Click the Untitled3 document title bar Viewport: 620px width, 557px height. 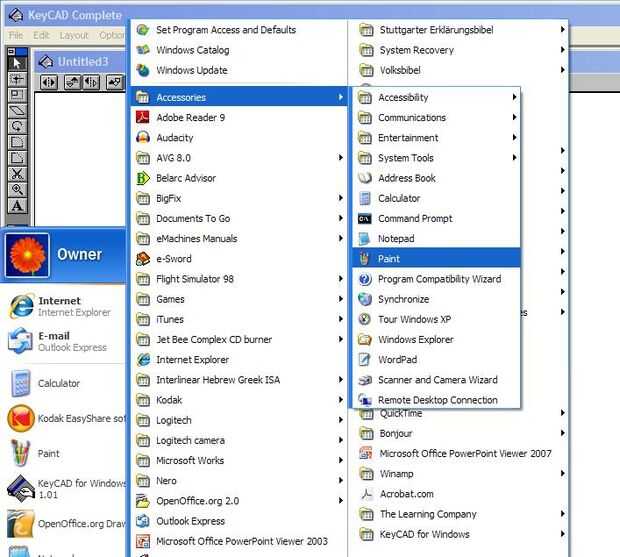[x=82, y=61]
